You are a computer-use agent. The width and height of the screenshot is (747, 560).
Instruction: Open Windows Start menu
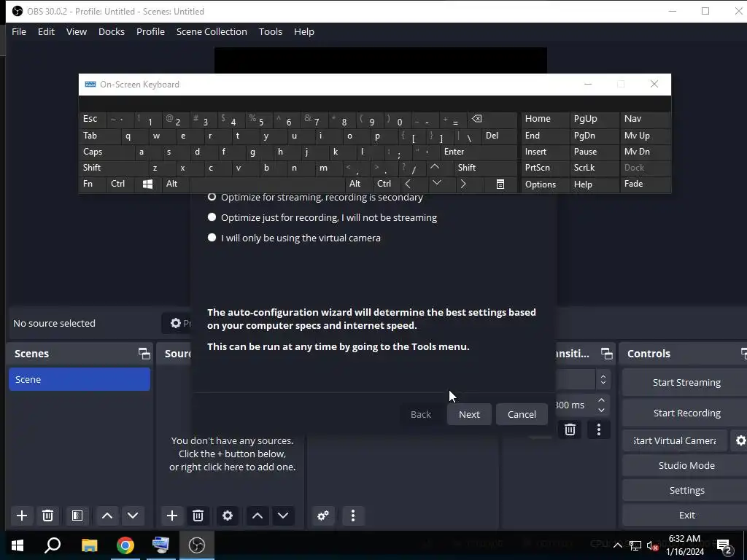coord(18,545)
